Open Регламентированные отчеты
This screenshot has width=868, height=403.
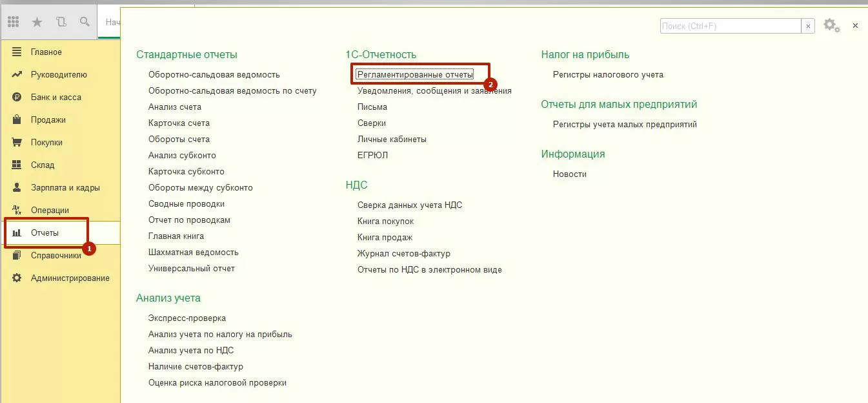click(x=415, y=74)
